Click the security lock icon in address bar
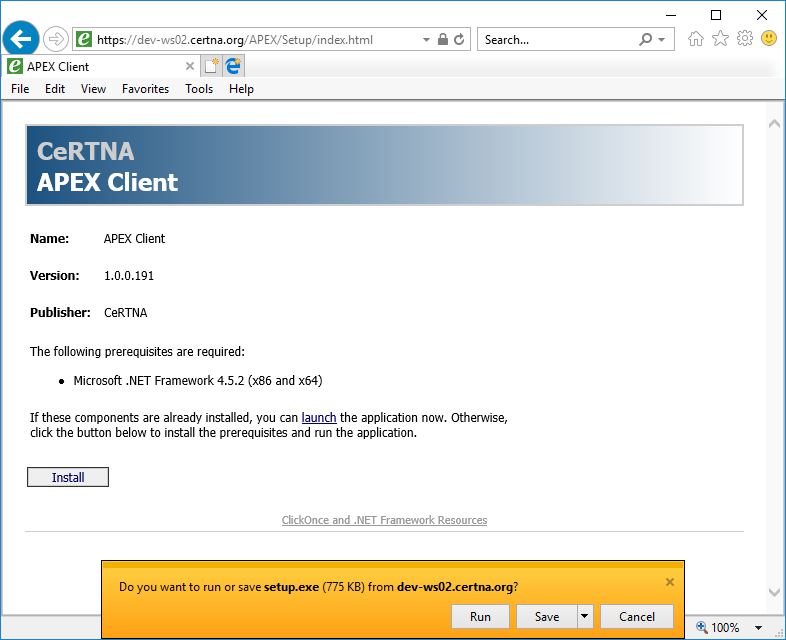Screen dimensions: 786x640 point(442,40)
